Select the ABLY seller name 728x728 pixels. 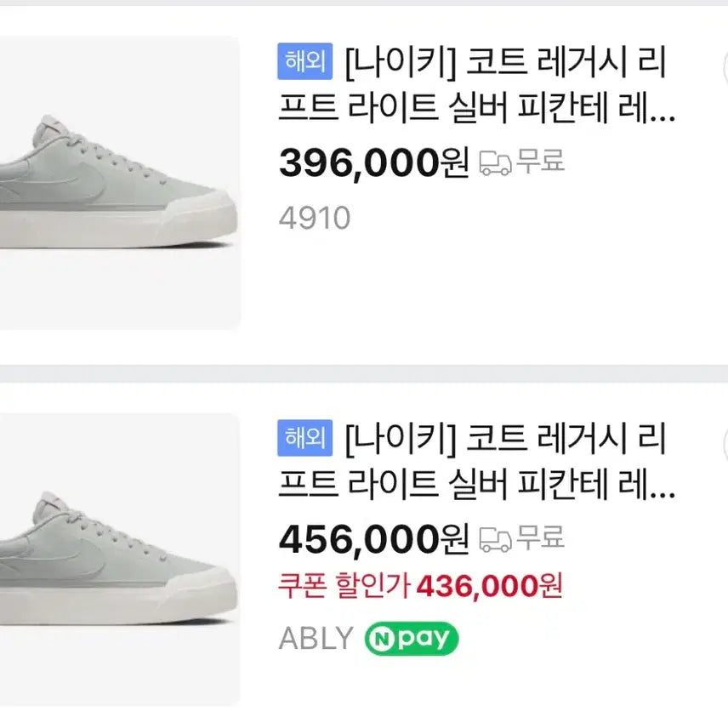coord(315,639)
